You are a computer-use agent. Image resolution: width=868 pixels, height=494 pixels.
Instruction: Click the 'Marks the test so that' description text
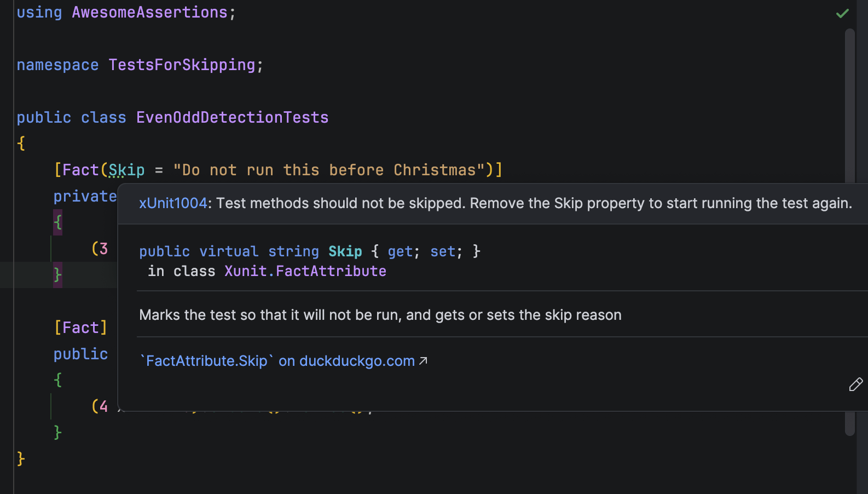click(380, 315)
